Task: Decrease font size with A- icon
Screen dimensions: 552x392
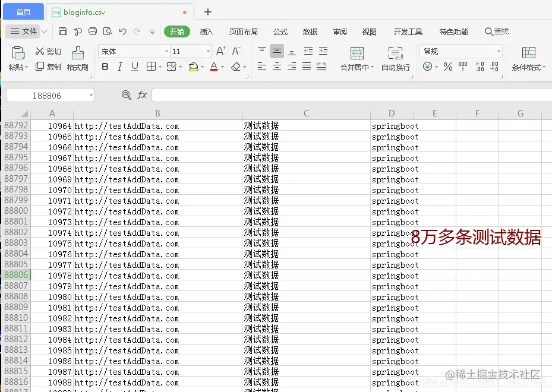Action: tap(236, 51)
